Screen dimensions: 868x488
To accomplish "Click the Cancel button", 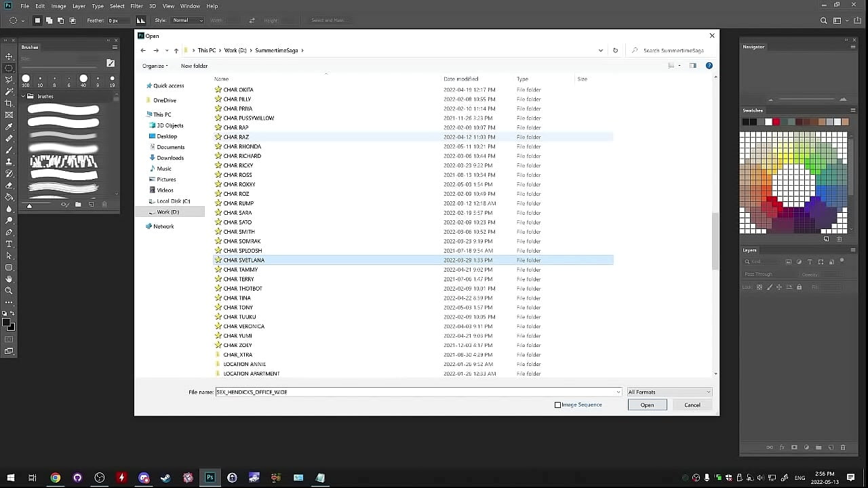I will point(692,405).
